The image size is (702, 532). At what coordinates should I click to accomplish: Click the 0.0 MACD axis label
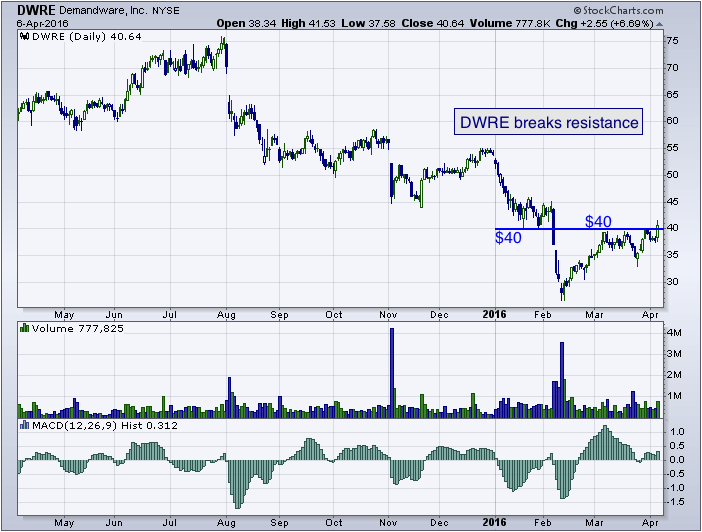[x=678, y=460]
